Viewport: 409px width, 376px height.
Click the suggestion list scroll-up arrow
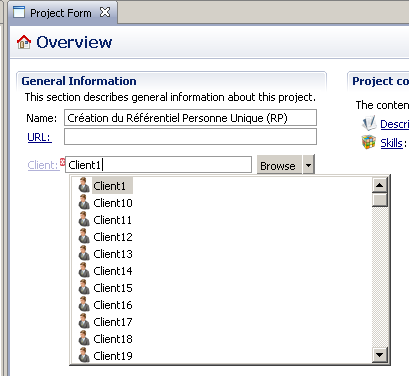tap(380, 185)
